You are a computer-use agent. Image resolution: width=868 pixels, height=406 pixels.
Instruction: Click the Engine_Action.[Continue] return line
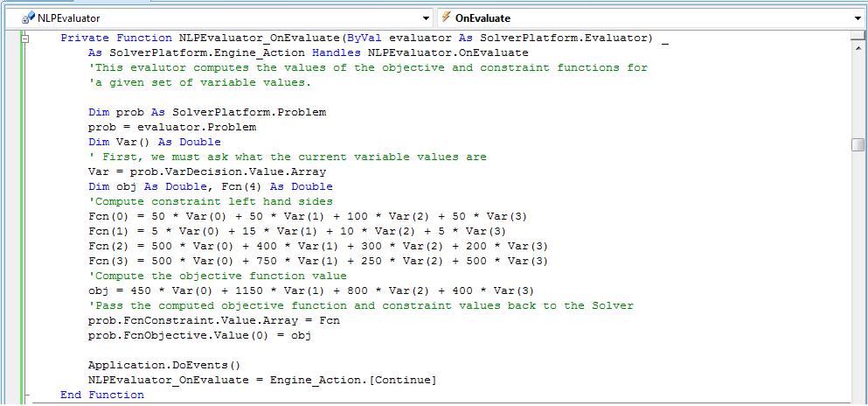[262, 380]
